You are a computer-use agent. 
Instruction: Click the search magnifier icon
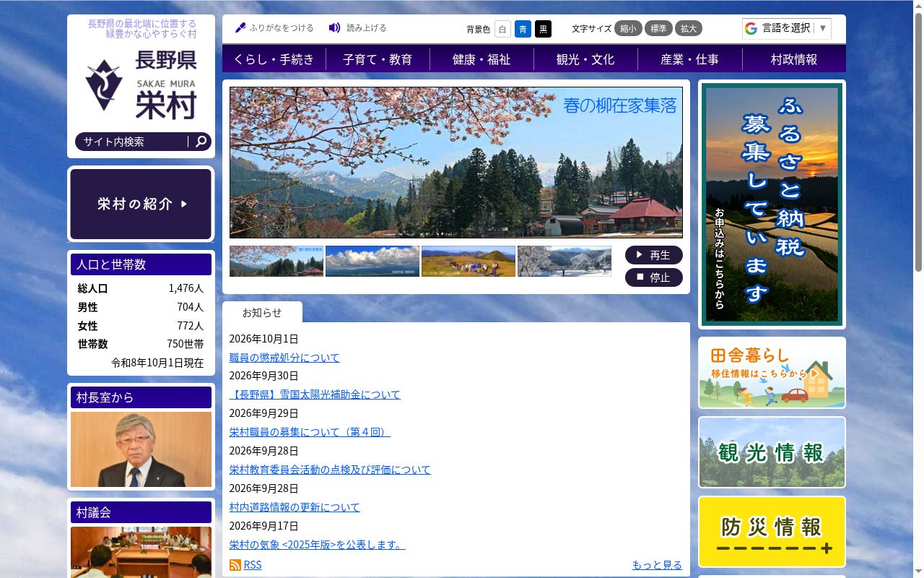(201, 142)
